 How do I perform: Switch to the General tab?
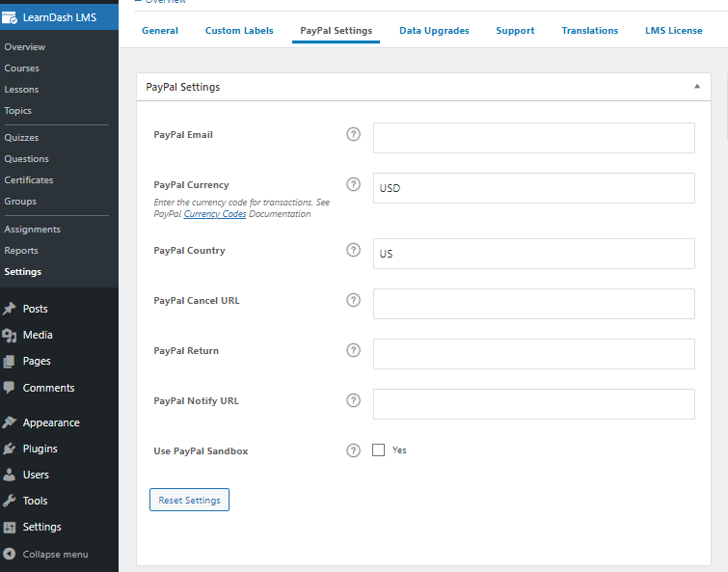click(160, 31)
